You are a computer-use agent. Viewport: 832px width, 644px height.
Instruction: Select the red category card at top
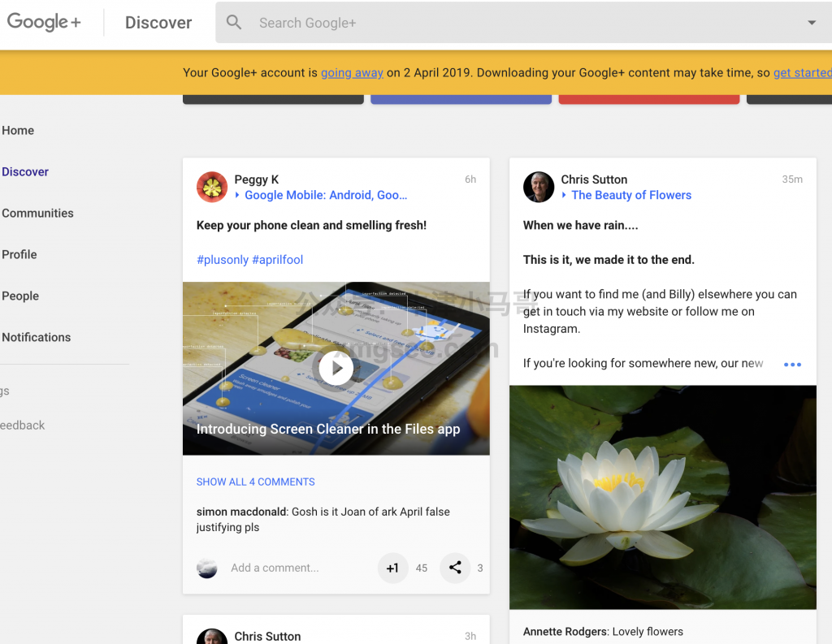[649, 99]
